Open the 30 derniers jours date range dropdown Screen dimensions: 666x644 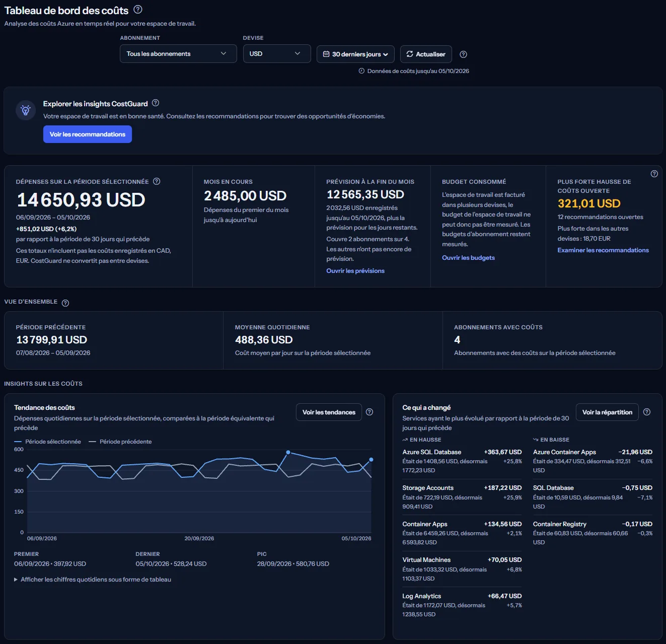click(355, 54)
